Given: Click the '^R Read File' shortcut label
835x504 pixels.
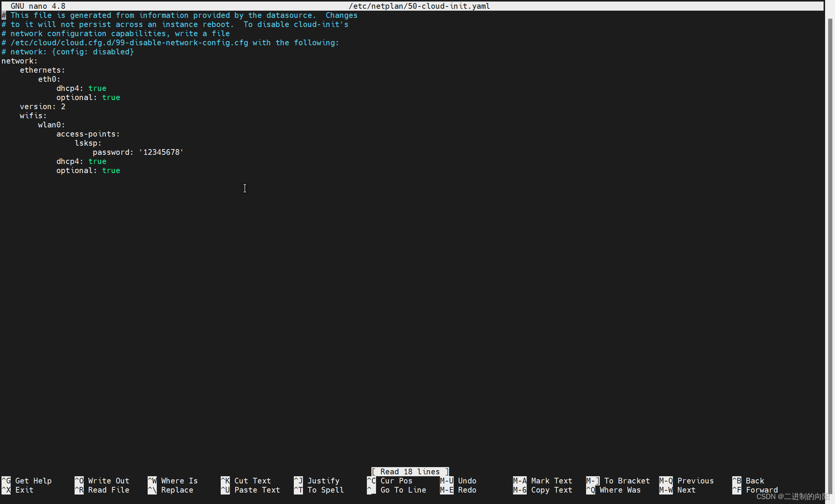Looking at the screenshot, I should [x=102, y=490].
